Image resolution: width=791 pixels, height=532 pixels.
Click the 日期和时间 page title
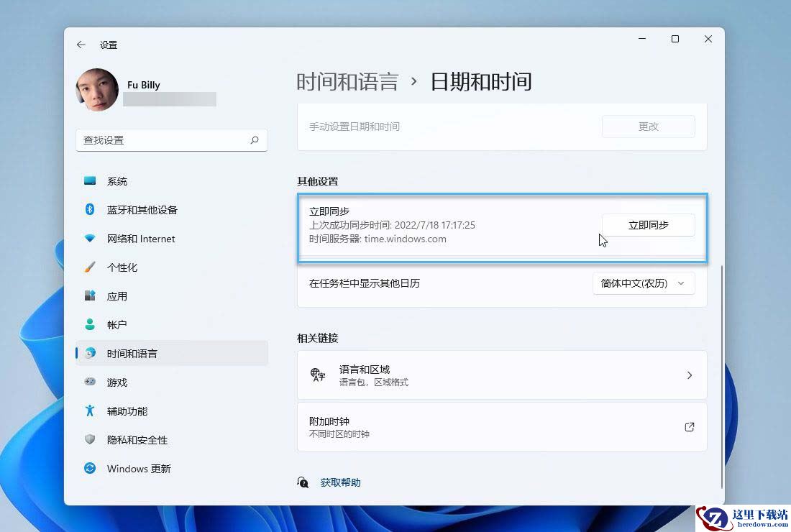click(481, 82)
